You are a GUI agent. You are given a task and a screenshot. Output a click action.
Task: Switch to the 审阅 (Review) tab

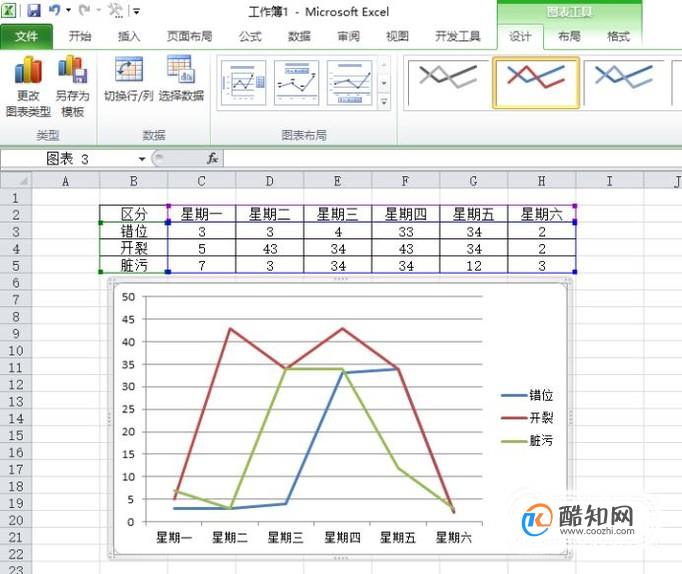pos(348,37)
